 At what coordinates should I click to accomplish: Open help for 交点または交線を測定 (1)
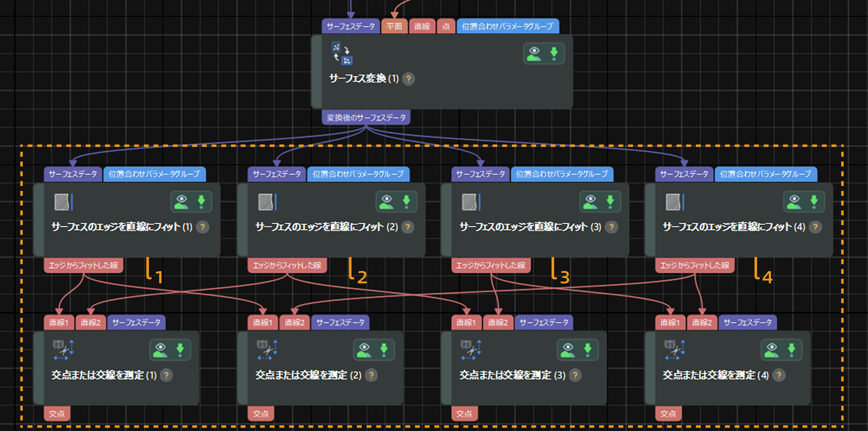(166, 375)
